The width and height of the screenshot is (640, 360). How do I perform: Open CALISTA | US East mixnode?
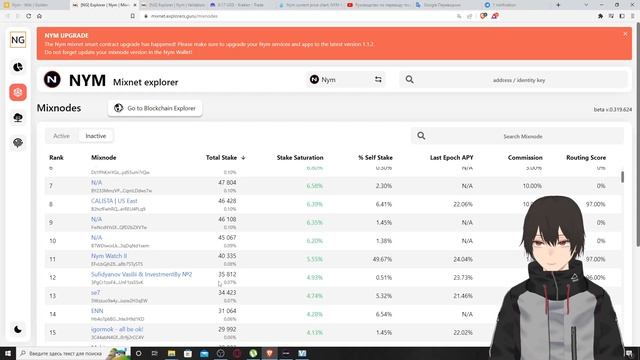click(114, 201)
